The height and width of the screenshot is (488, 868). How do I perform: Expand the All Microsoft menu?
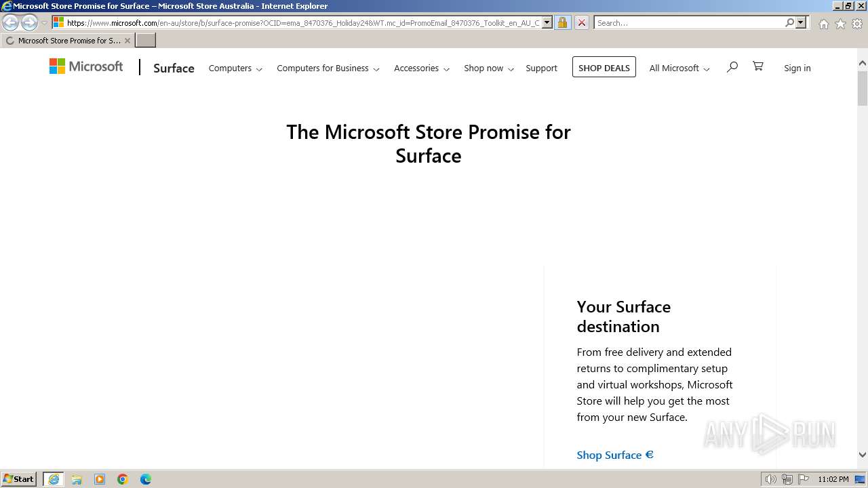pos(679,68)
